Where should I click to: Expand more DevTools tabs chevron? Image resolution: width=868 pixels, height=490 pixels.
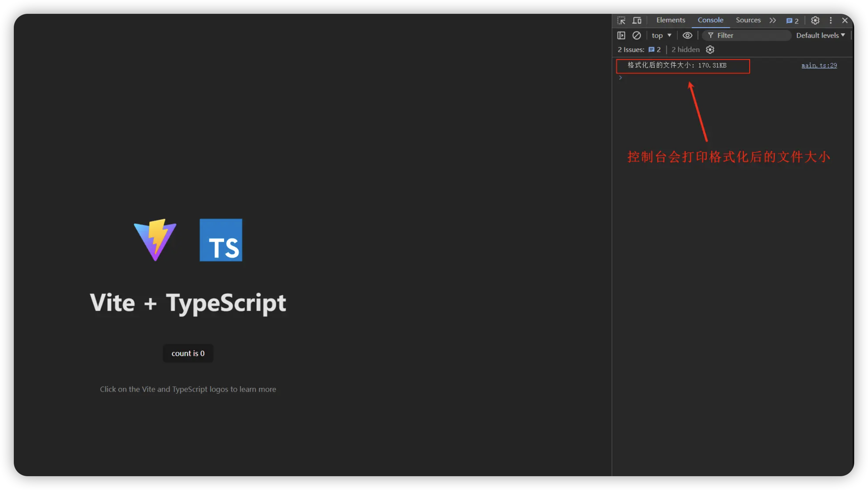[772, 20]
